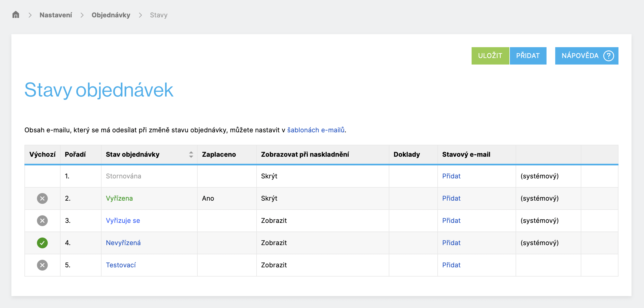Set Testovací as default status
Screen dimensions: 644x308
click(42, 265)
